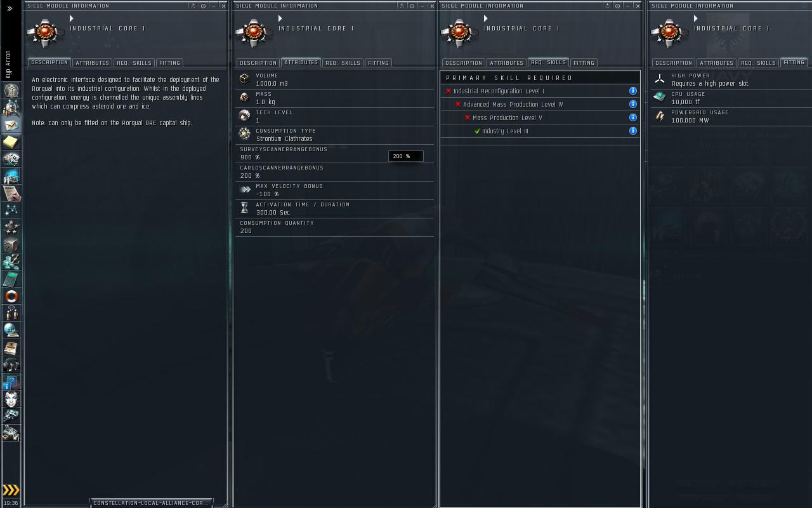Show info for Industry Level III skill
Image resolution: width=812 pixels, height=508 pixels.
coord(632,131)
